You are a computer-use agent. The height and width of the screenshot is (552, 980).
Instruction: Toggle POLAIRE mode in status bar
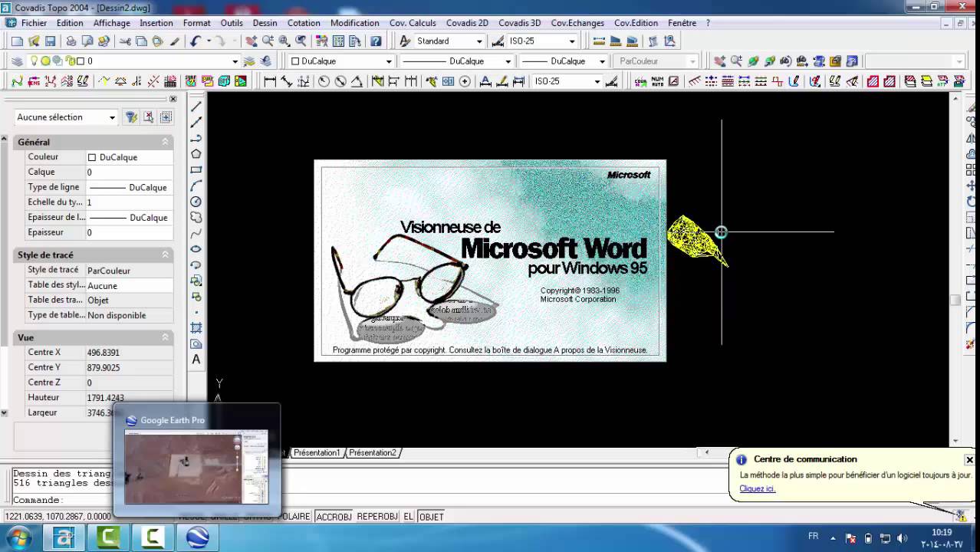(294, 517)
